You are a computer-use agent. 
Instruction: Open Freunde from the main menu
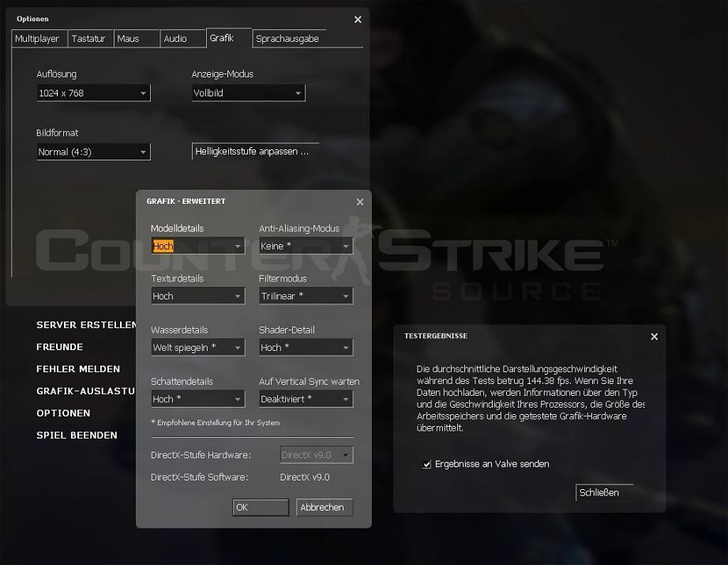click(x=59, y=347)
